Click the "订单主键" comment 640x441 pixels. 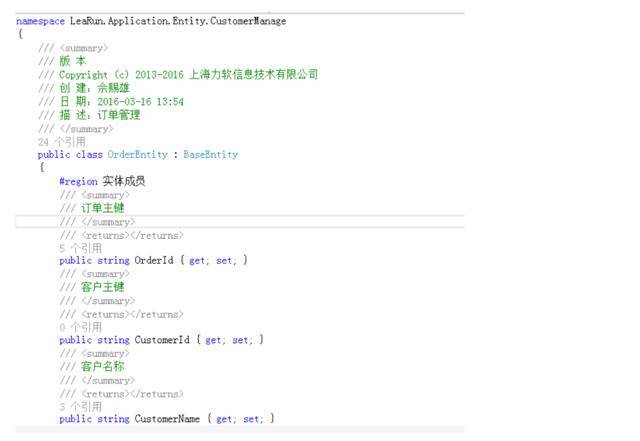102,208
